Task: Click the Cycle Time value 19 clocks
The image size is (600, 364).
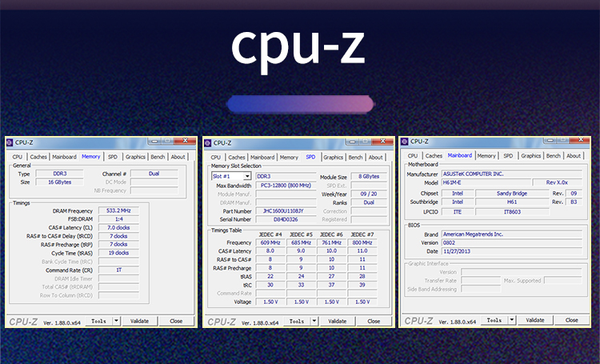Action: (118, 253)
